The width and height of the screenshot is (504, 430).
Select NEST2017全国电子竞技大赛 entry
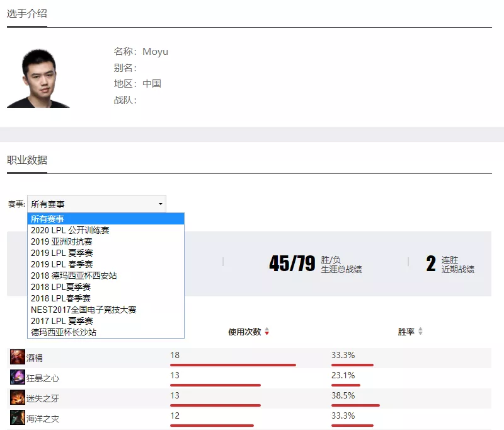[106, 310]
